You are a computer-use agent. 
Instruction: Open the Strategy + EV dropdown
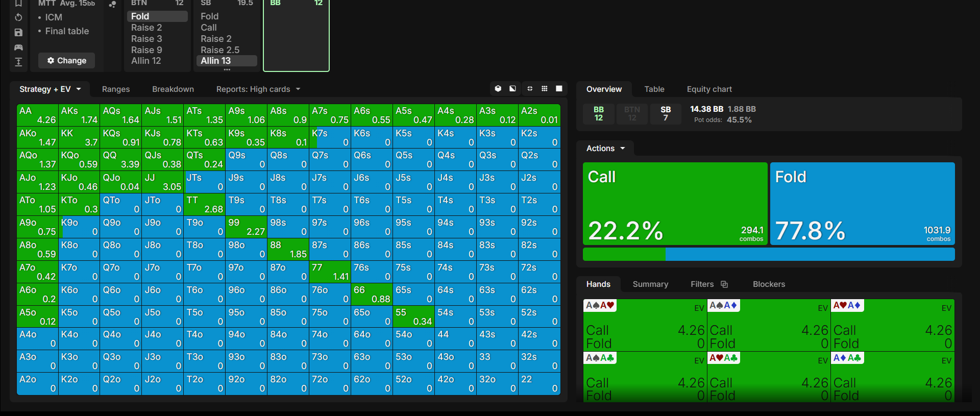[x=50, y=89]
